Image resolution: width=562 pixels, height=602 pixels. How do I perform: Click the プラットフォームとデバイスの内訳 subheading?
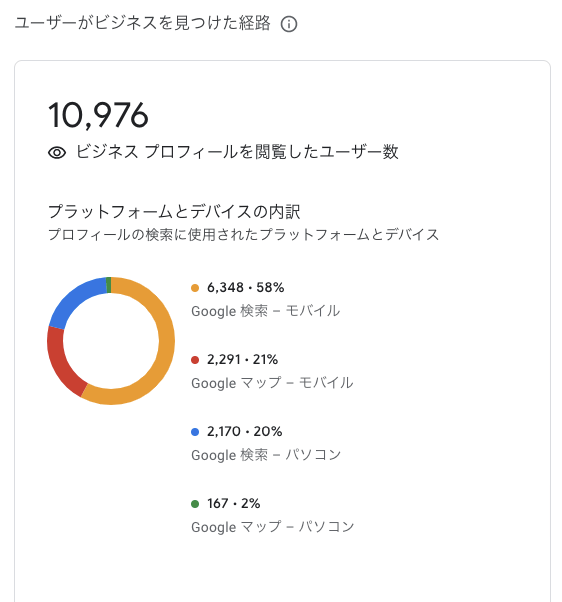pyautogui.click(x=174, y=212)
